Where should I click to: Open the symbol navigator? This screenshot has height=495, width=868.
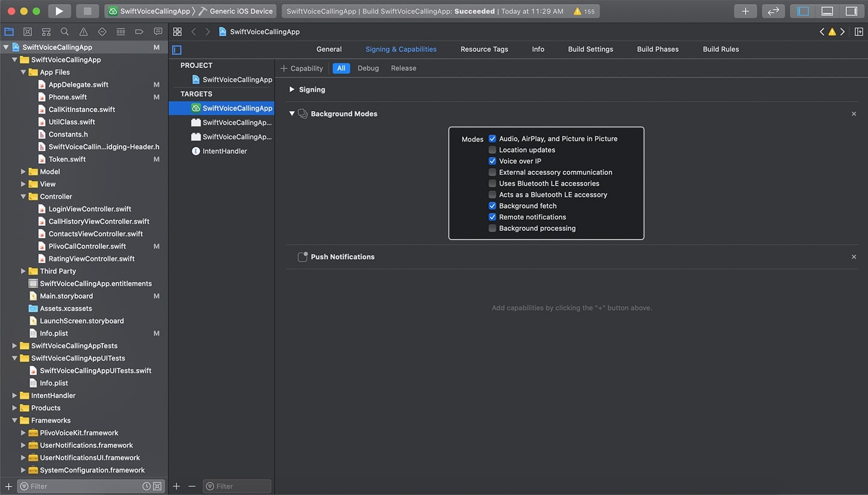point(46,32)
